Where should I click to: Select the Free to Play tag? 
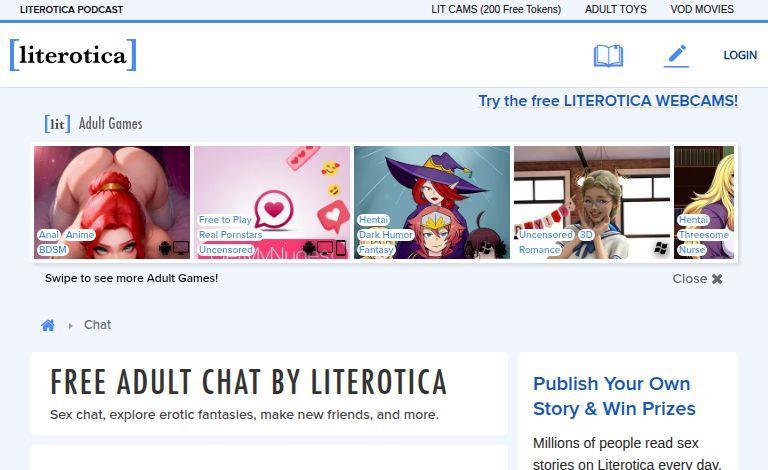click(x=225, y=220)
